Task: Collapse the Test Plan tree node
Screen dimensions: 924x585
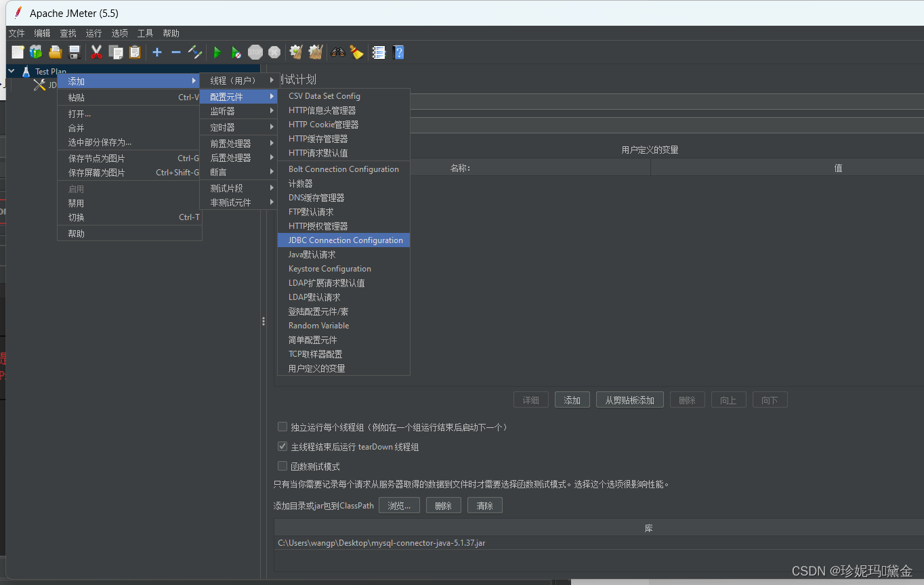Action: pyautogui.click(x=12, y=71)
